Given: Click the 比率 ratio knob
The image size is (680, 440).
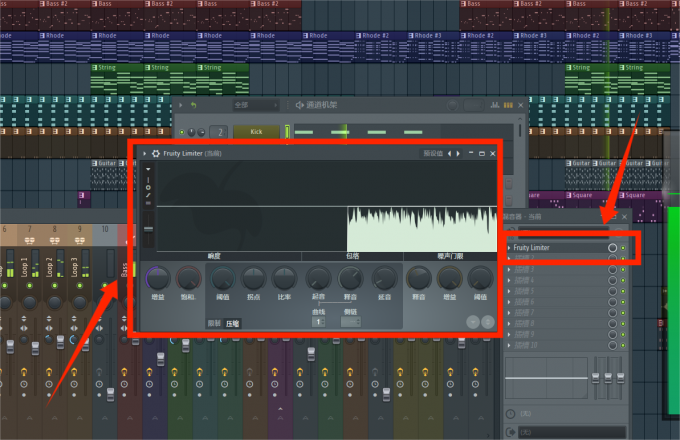Looking at the screenshot, I should point(284,278).
